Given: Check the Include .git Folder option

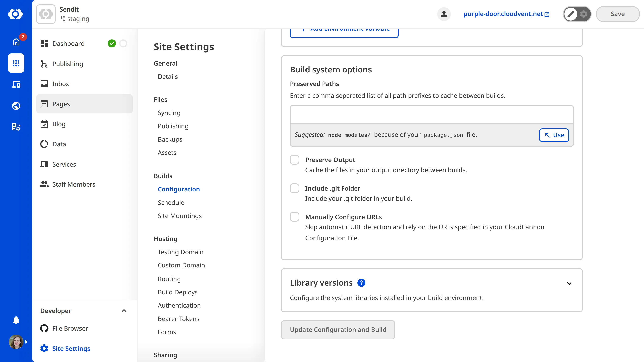Looking at the screenshot, I should pos(295,188).
